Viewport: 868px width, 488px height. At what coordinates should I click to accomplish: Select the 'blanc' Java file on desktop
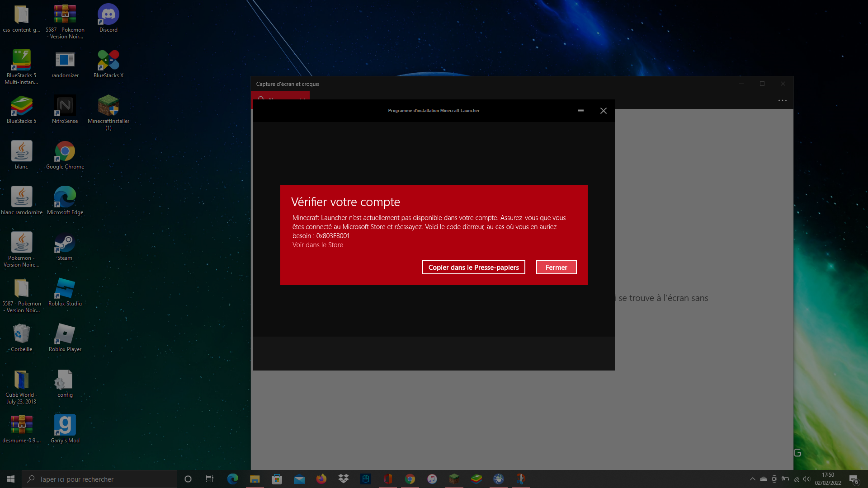21,155
